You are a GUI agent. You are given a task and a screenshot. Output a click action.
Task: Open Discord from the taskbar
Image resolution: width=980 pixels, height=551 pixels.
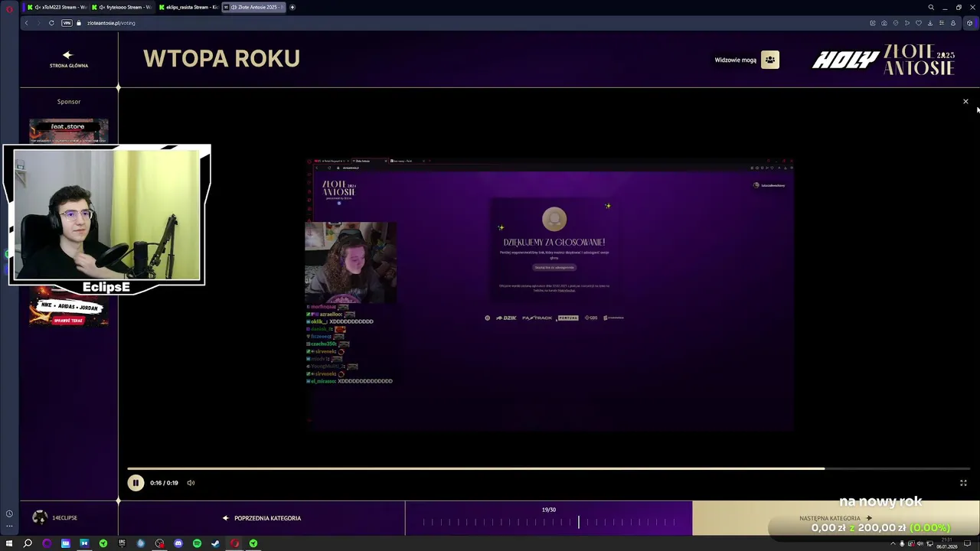(178, 543)
